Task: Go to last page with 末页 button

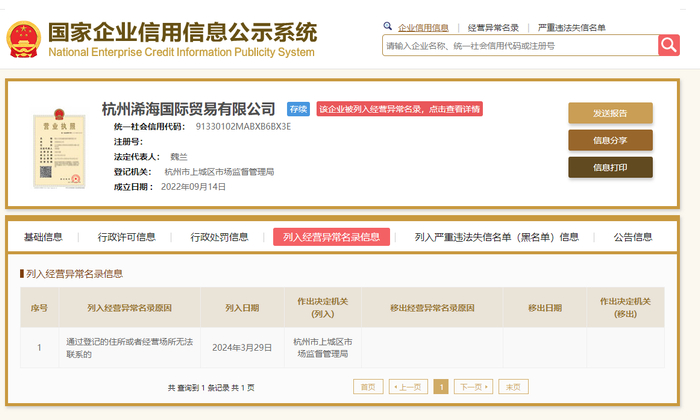Action: pos(513,387)
